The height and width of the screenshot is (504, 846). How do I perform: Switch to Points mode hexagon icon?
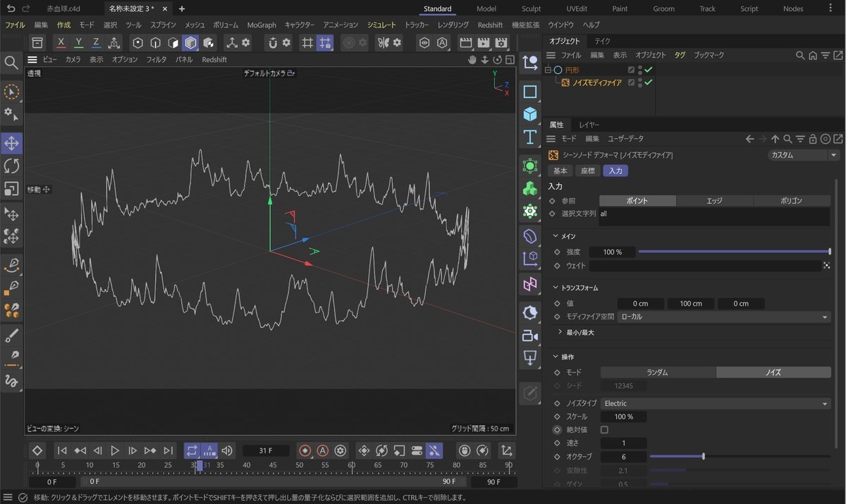click(x=138, y=42)
